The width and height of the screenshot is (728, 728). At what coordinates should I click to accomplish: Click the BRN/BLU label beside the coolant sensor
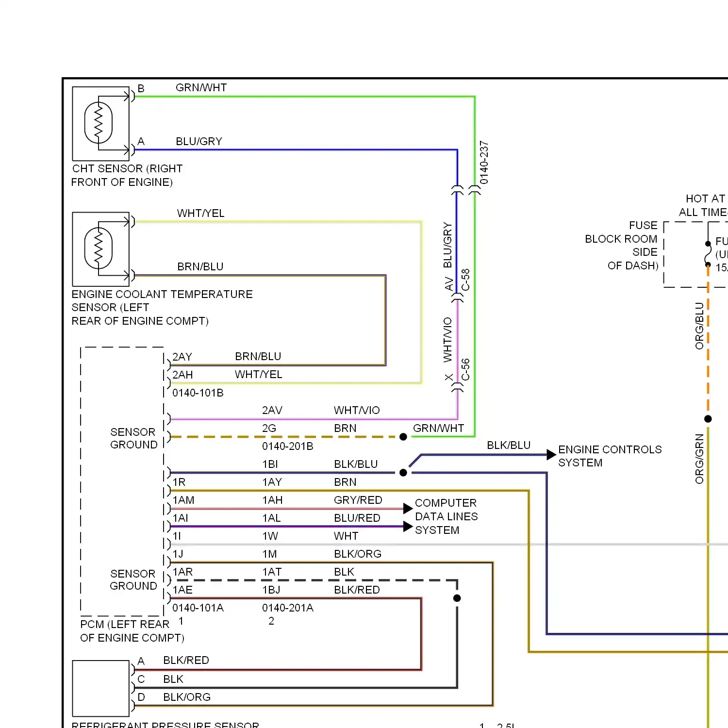(x=200, y=267)
